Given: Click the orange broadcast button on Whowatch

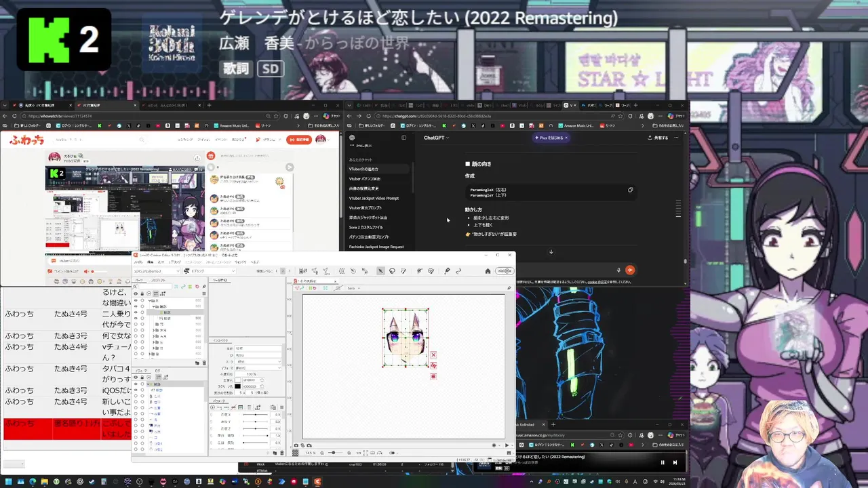Looking at the screenshot, I should tap(299, 140).
